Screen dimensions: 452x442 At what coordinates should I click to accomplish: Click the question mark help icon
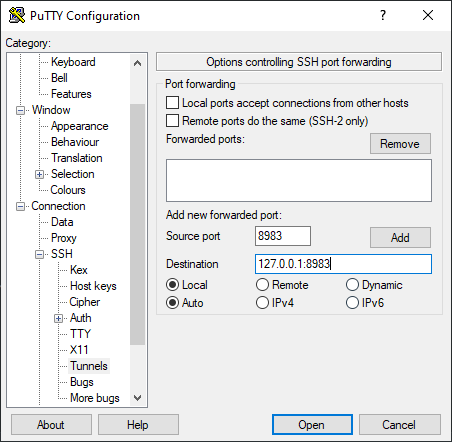pos(383,15)
